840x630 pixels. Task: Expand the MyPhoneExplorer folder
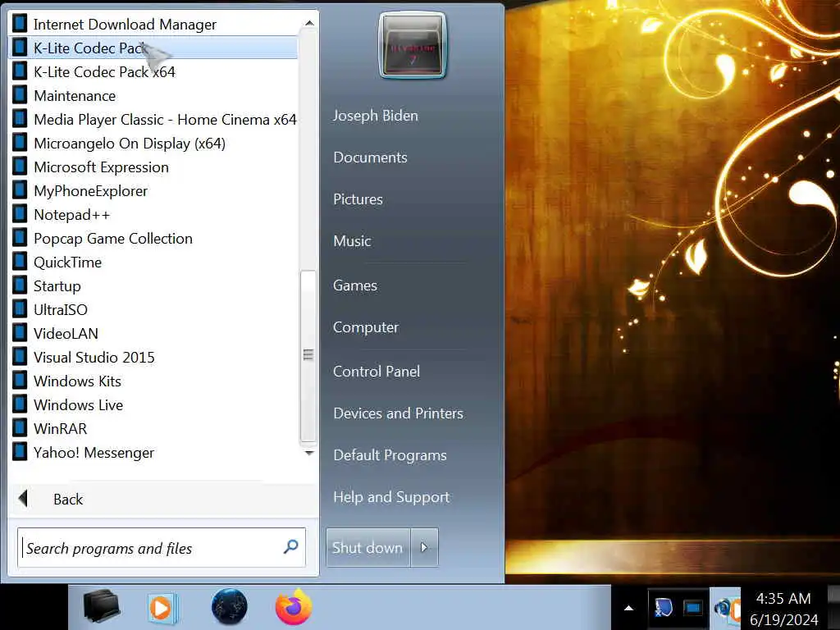coord(153,190)
